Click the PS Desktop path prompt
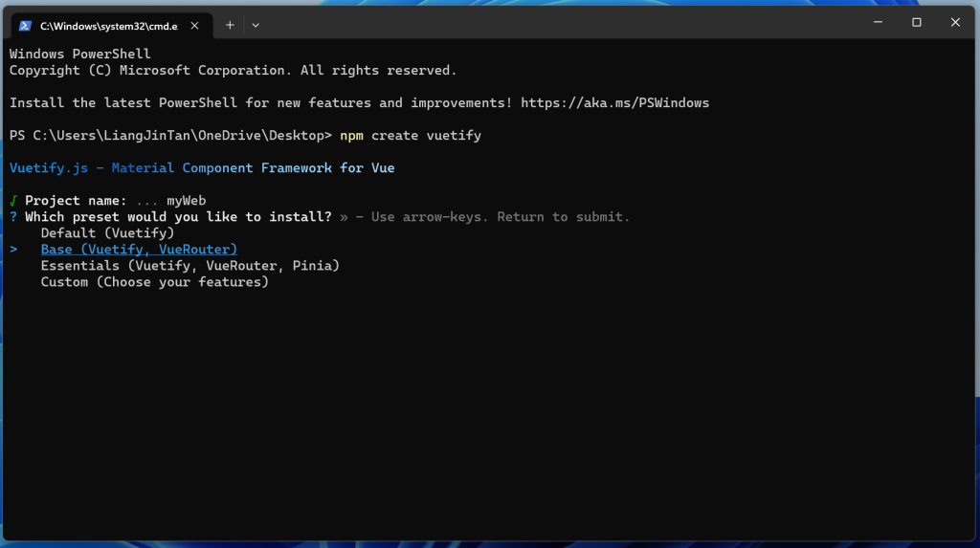Viewport: 980px width, 548px height. [x=170, y=136]
